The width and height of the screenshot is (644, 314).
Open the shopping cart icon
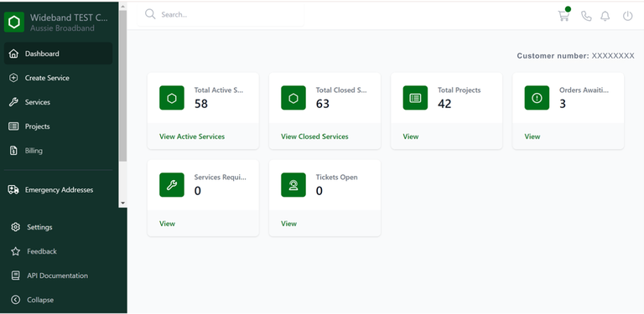coord(563,16)
